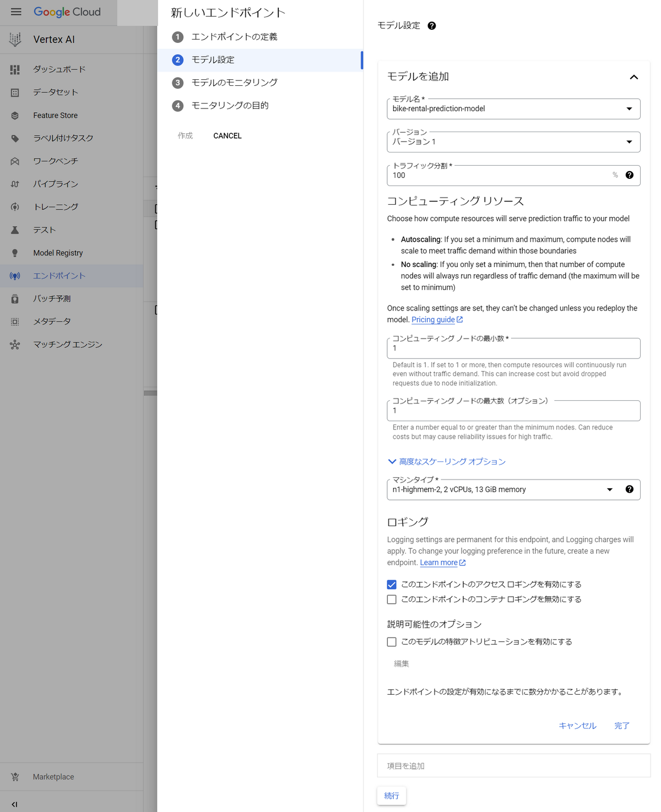Click the コンピューティング ノードの最小数 field
The height and width of the screenshot is (812, 661).
pyautogui.click(x=513, y=348)
